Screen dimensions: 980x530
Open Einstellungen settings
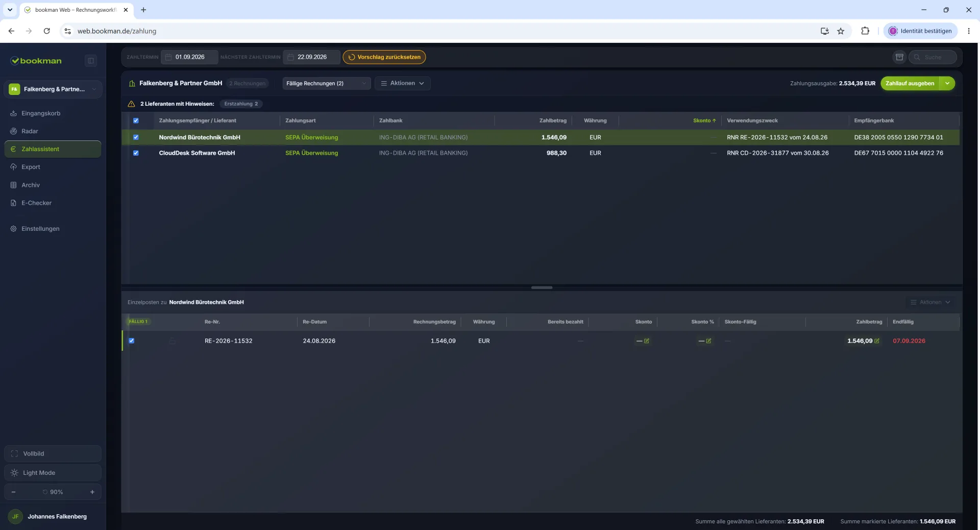pos(53,229)
